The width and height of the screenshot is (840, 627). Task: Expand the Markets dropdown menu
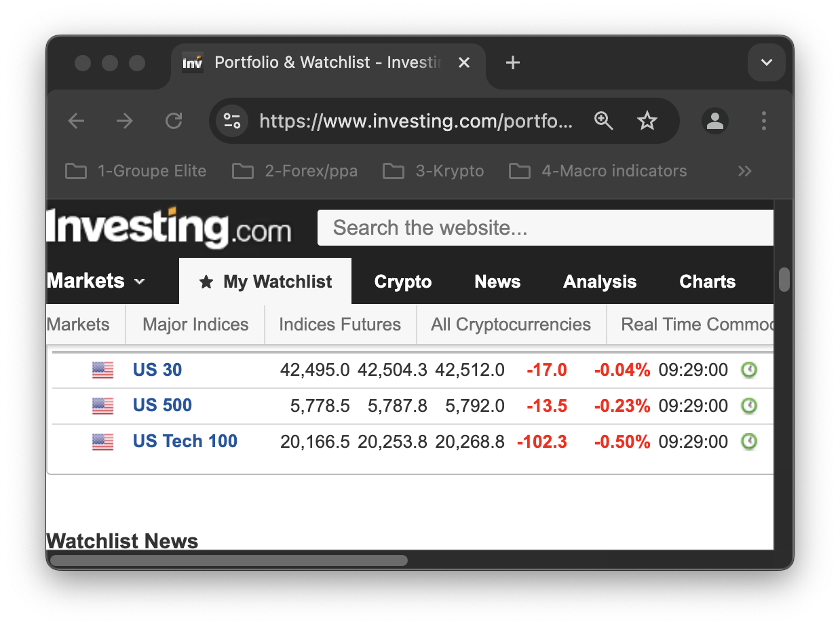click(96, 281)
